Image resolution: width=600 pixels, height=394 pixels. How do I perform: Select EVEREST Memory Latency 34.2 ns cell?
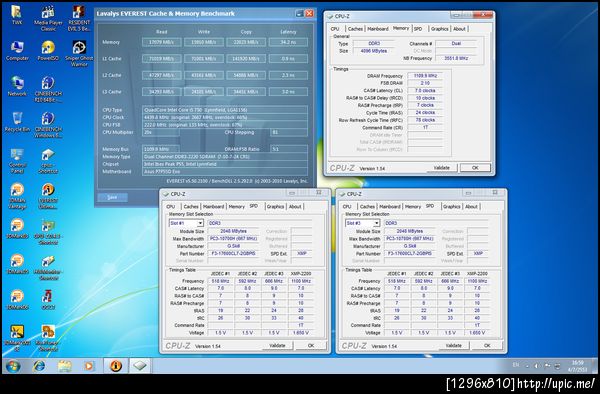tap(288, 42)
